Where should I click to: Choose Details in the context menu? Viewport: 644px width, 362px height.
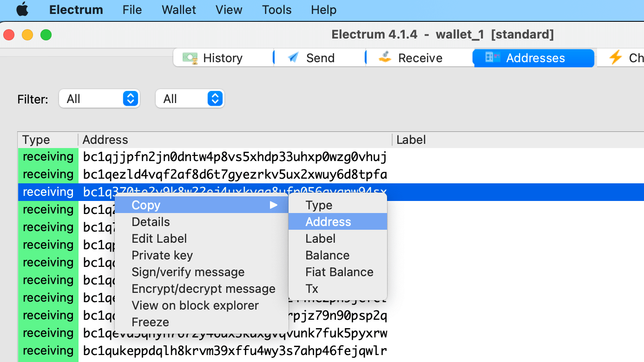click(201, 222)
